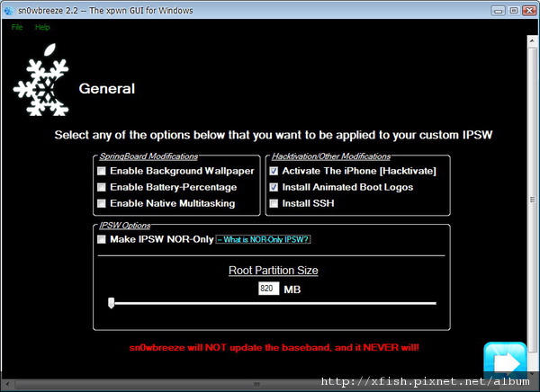Click the 820 MB partition size field
The image size is (540, 392).
pos(268,289)
